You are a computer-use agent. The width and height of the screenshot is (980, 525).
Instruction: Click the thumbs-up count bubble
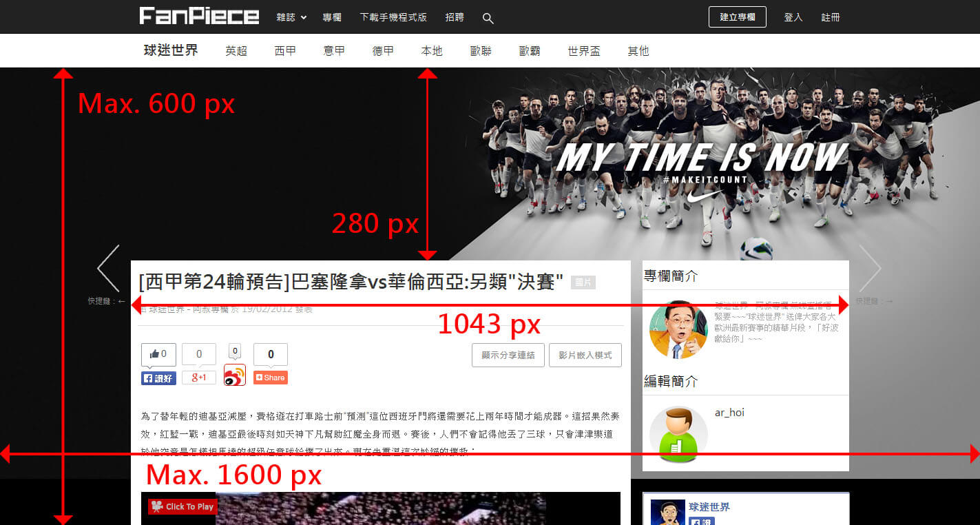[158, 355]
